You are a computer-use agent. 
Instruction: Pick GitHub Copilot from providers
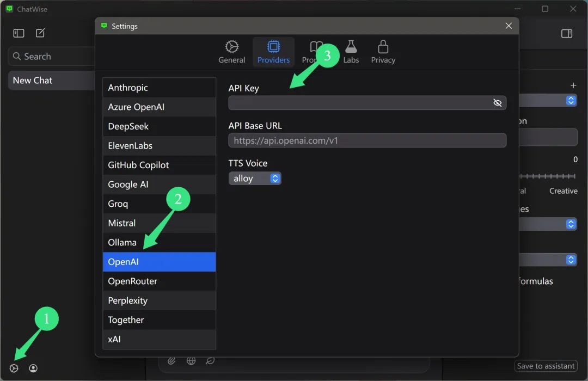coord(160,165)
